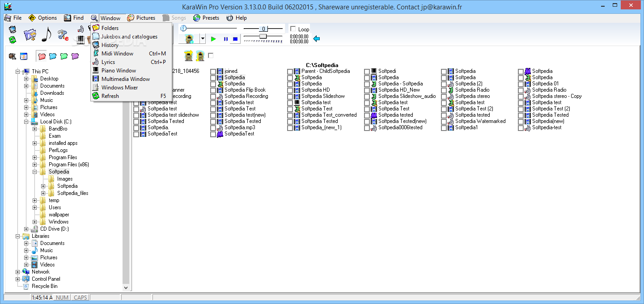Pause playback with the blue pause button
Viewport: 644px width, 304px height.
coord(225,39)
